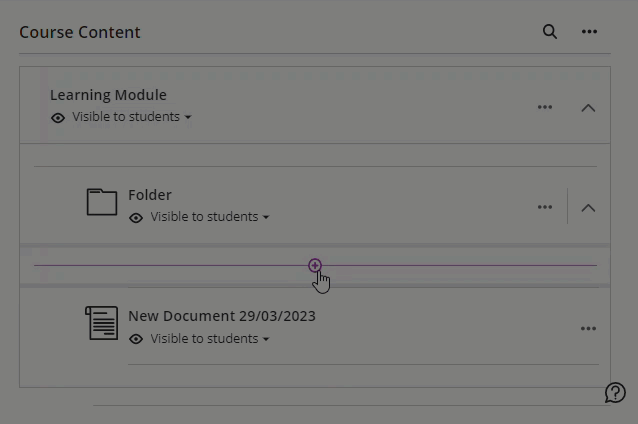Open the Learning Module title link
Image resolution: width=638 pixels, height=424 pixels.
pyautogui.click(x=108, y=95)
